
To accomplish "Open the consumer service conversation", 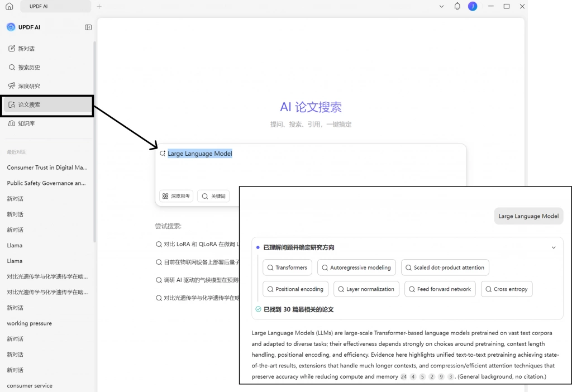I will pos(30,386).
